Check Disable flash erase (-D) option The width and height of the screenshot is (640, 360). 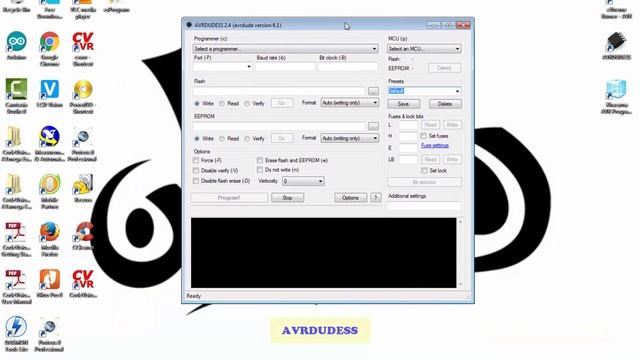[196, 181]
